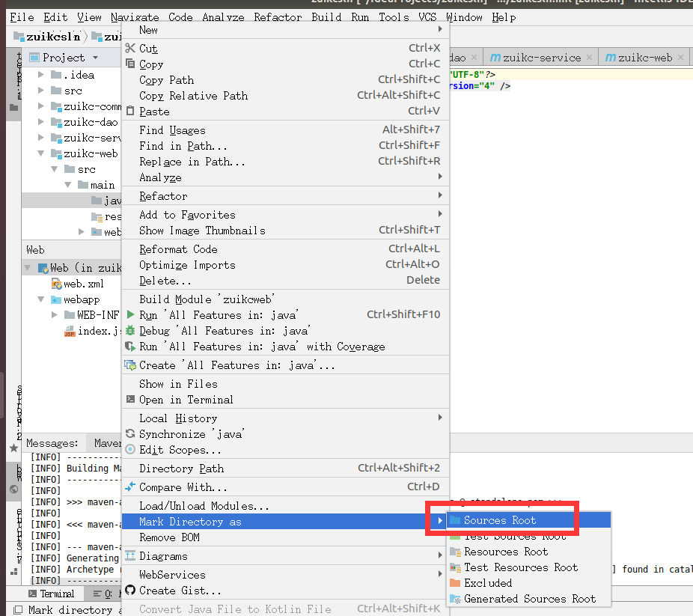Expand the zuikc-dao module node
This screenshot has width=693, height=616.
point(41,122)
